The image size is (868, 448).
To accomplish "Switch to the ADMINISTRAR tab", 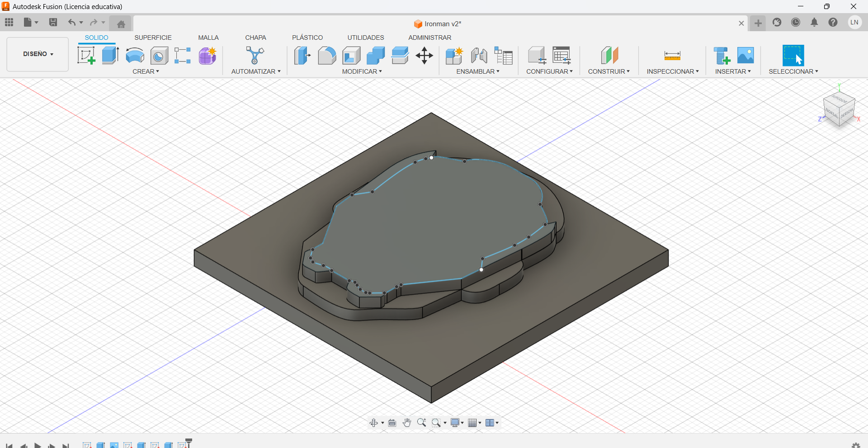I will tap(429, 38).
